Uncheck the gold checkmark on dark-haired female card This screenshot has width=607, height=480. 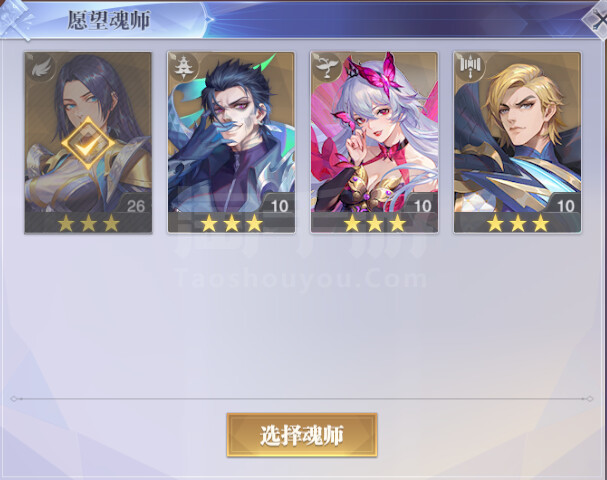point(88,144)
